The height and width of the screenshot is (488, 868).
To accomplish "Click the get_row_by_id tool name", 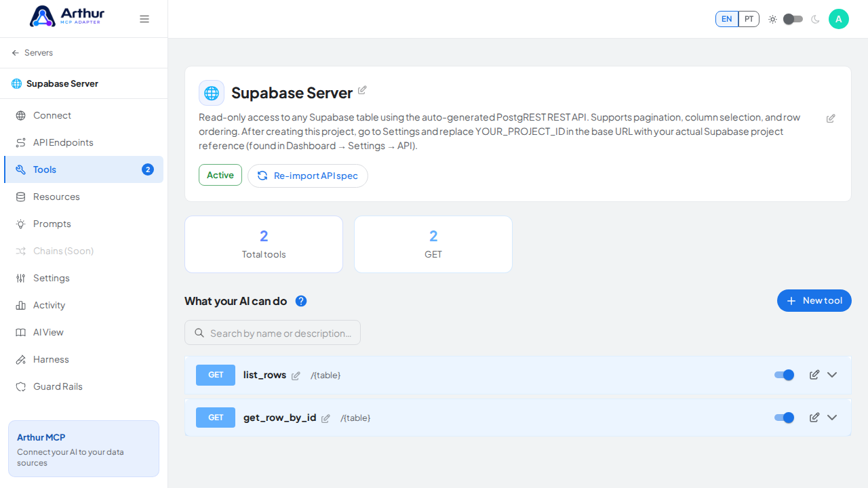I will pos(280,418).
